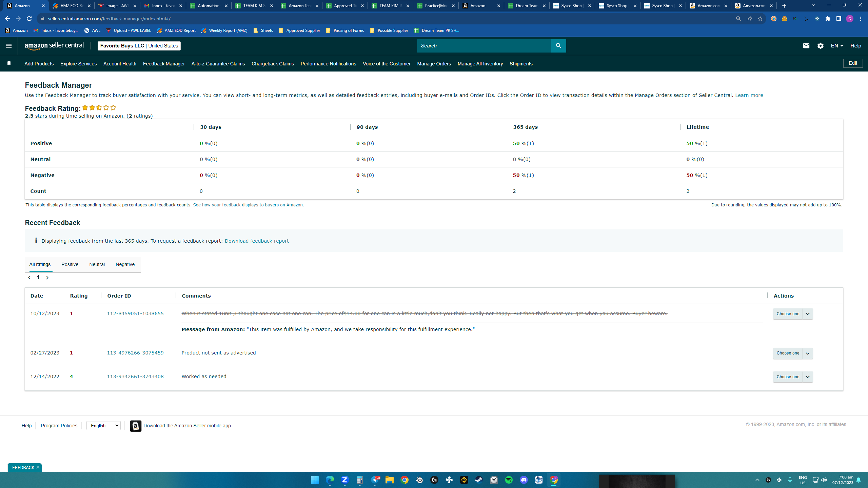Open A-to-z Guarantee Claims
Screen dimensions: 868x488
click(x=218, y=64)
